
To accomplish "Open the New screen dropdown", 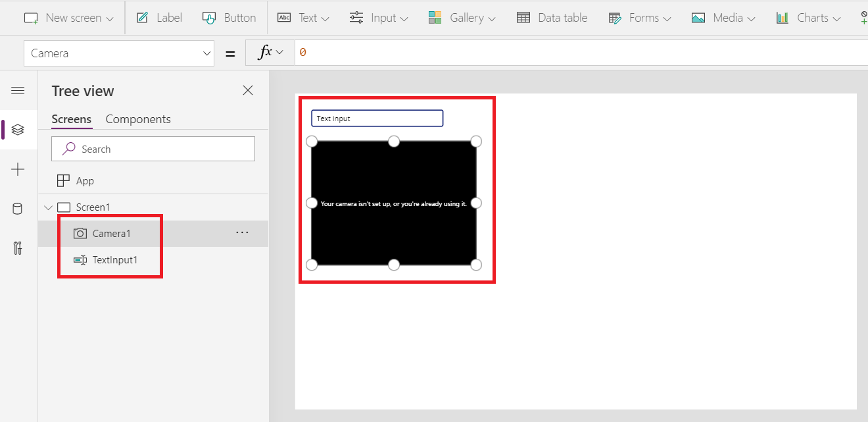I will 69,18.
